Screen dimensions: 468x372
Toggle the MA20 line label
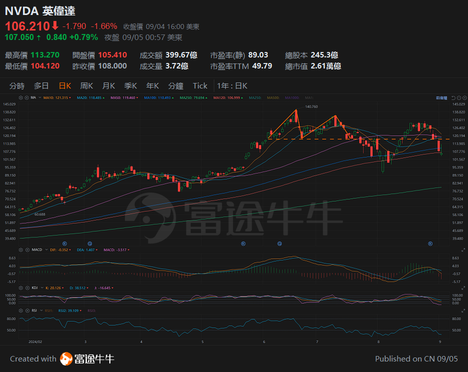(90, 98)
